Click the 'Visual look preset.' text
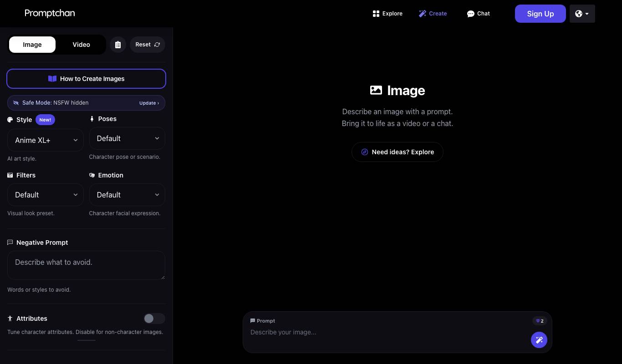Screen dimensions: 622x364 coord(31,213)
